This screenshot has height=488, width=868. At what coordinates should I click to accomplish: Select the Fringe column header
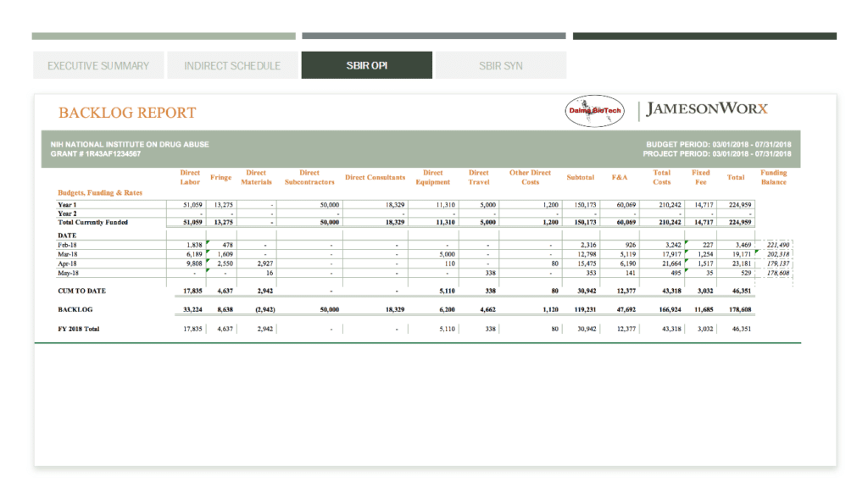[x=221, y=177]
